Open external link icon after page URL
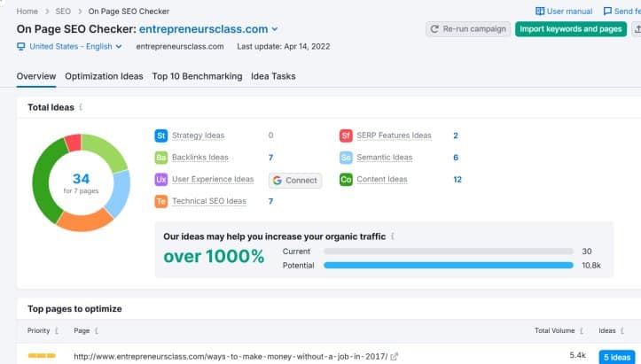 coord(394,357)
